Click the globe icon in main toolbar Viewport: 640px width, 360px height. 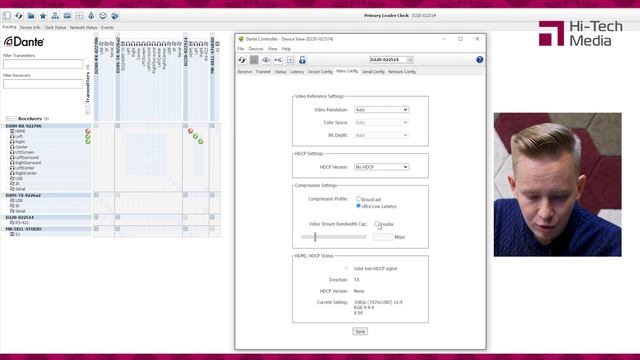click(x=115, y=16)
